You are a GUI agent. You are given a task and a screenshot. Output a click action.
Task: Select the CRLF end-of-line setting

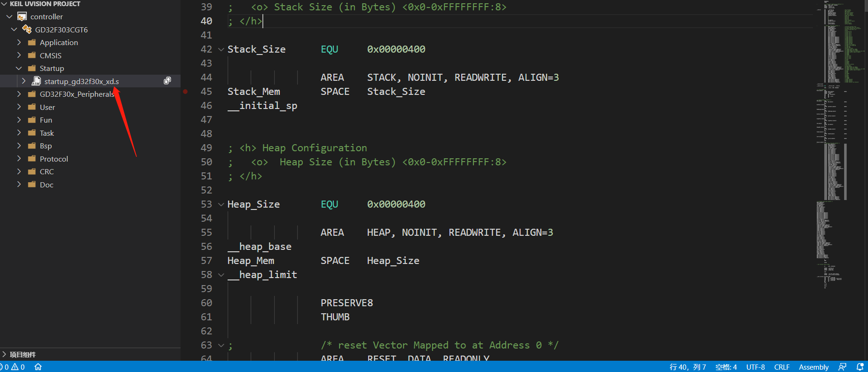pyautogui.click(x=781, y=367)
